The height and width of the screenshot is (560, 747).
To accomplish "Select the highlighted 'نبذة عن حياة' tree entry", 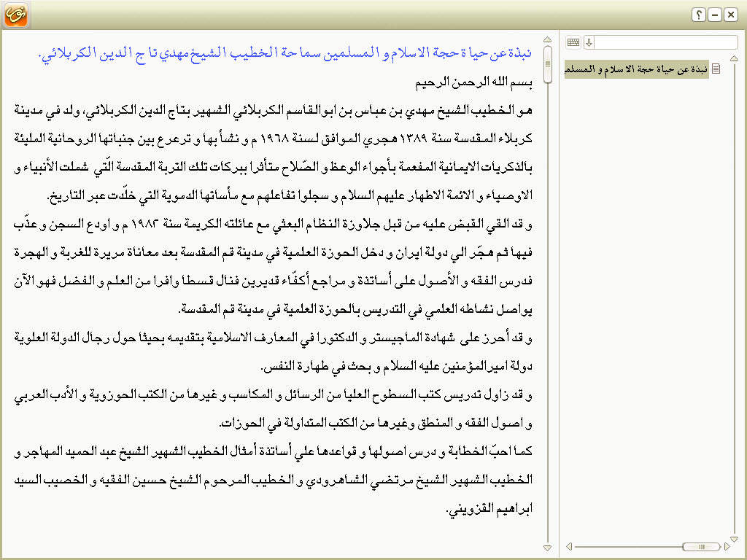I will [637, 69].
